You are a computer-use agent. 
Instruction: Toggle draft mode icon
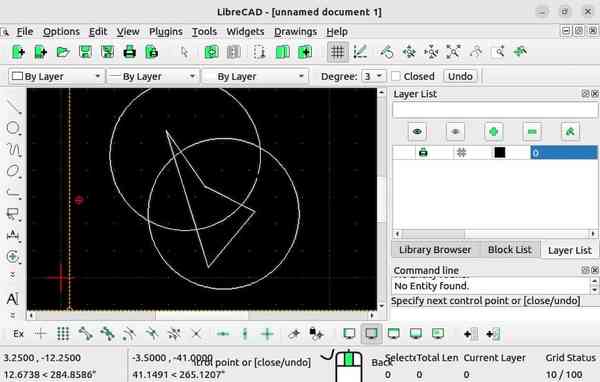click(360, 52)
